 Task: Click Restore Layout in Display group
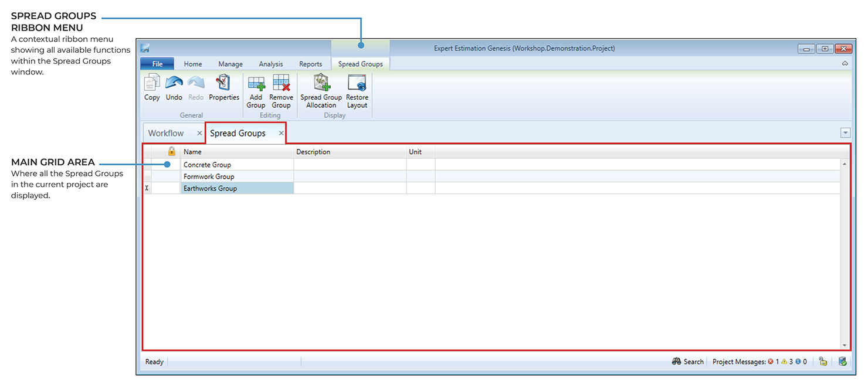[x=357, y=92]
